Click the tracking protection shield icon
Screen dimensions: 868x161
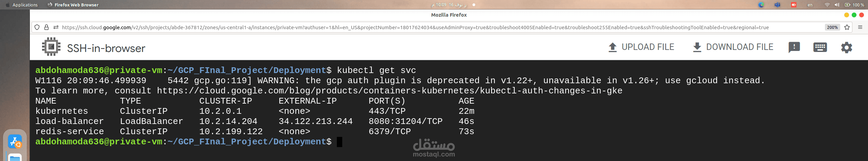(x=37, y=27)
